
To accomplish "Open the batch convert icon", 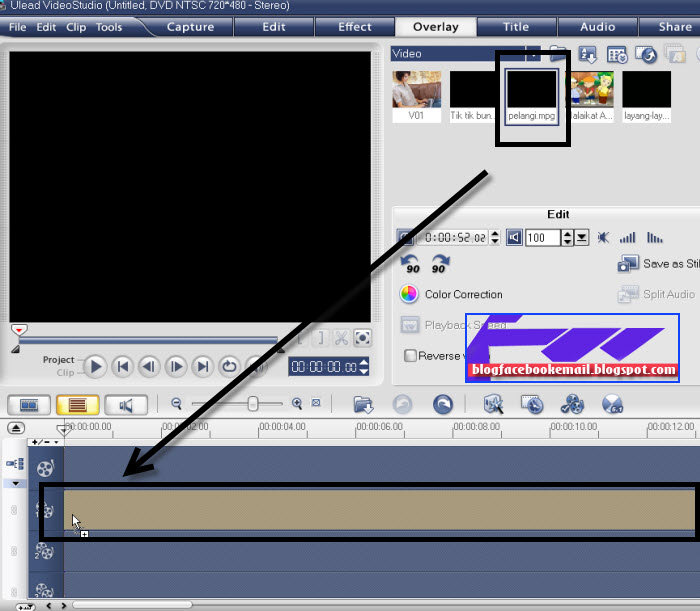I will [532, 405].
